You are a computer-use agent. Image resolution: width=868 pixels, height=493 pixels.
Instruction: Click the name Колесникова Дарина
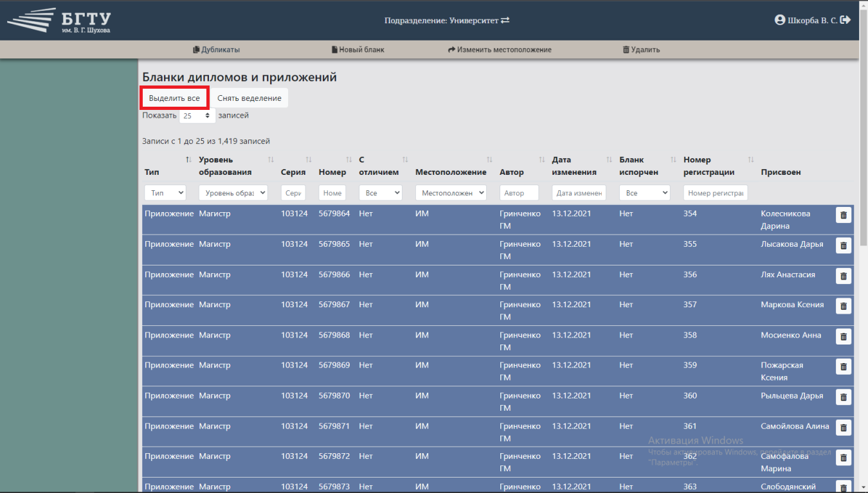pos(786,220)
